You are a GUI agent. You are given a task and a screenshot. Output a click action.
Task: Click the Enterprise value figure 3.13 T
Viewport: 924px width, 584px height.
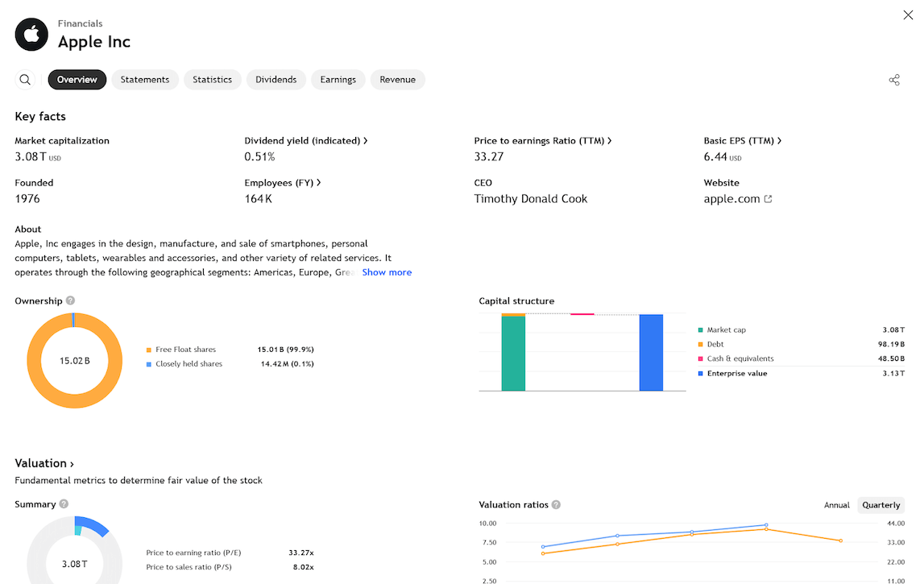click(x=894, y=373)
